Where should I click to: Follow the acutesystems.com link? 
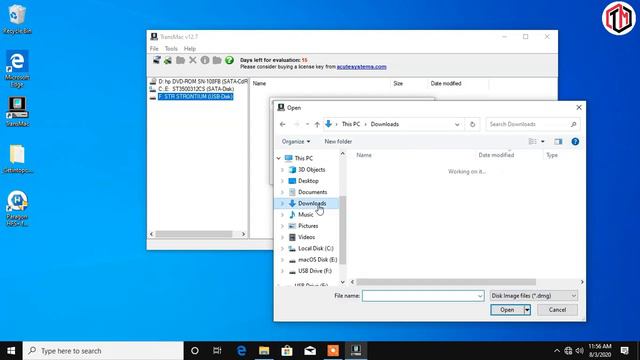point(361,67)
